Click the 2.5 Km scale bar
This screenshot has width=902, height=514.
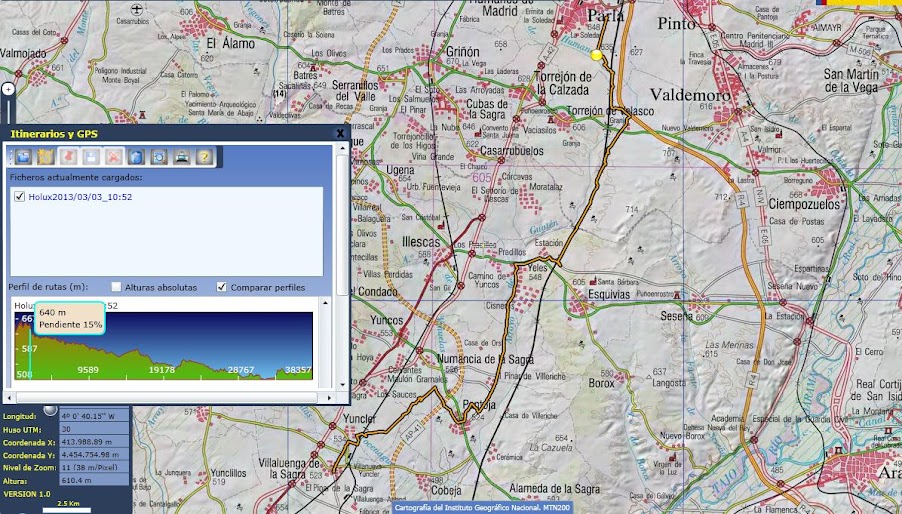[67, 508]
